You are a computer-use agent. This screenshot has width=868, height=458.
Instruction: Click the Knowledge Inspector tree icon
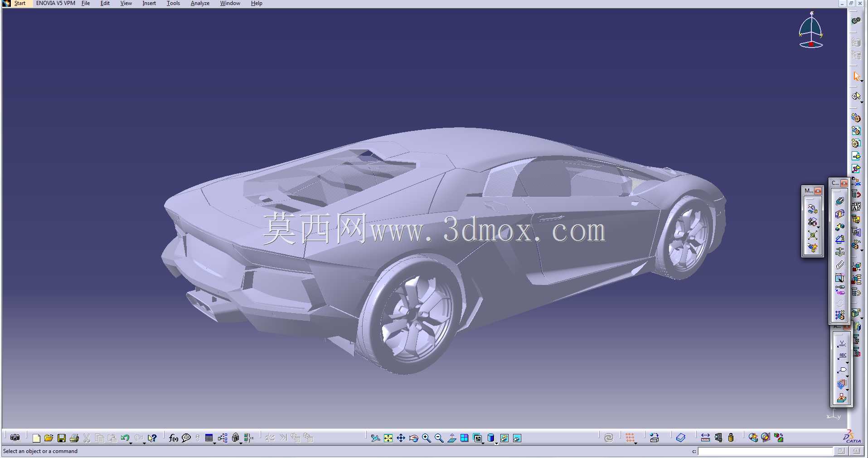point(223,438)
